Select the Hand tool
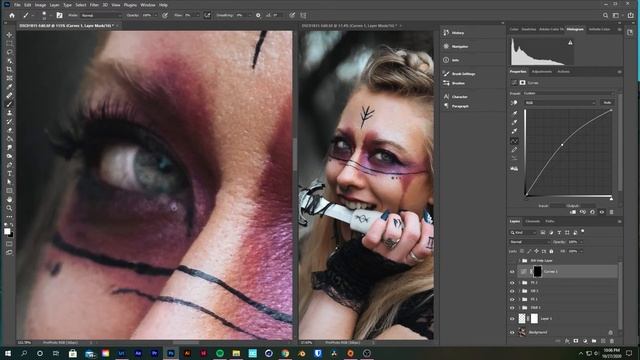The height and width of the screenshot is (360, 640). pos(9,199)
